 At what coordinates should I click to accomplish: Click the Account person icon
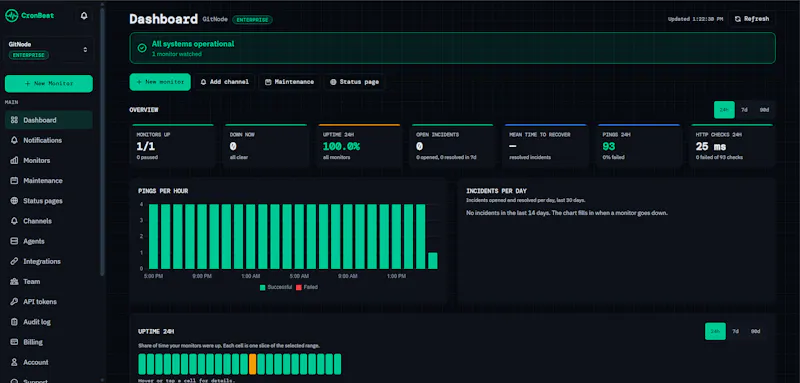click(x=14, y=362)
